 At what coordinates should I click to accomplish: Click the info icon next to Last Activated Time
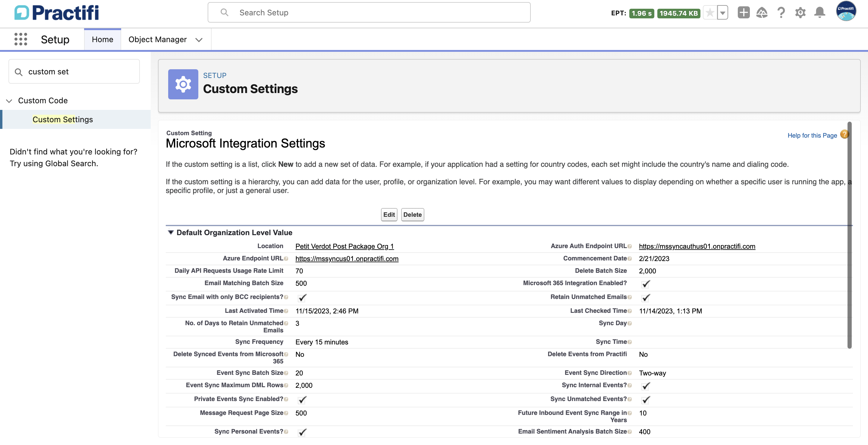coord(286,311)
